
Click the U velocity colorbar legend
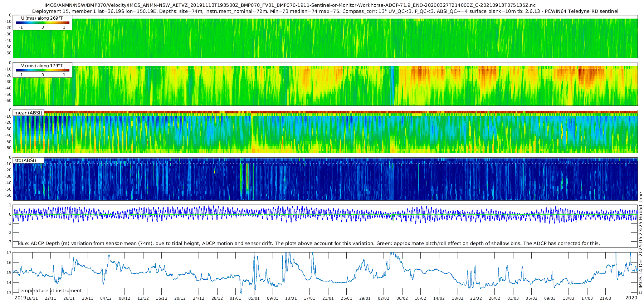tap(43, 23)
